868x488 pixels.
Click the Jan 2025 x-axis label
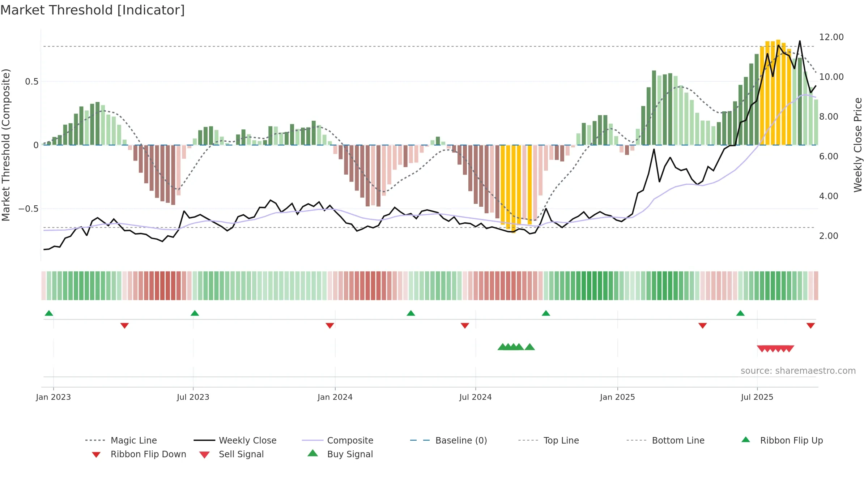coord(618,397)
